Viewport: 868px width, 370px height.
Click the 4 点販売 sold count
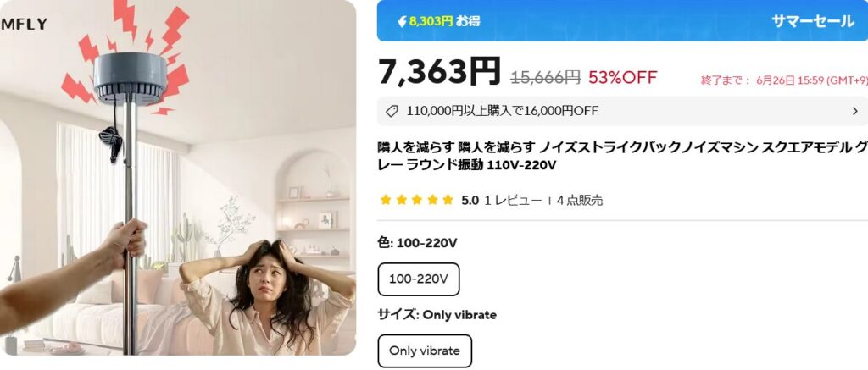click(x=580, y=200)
